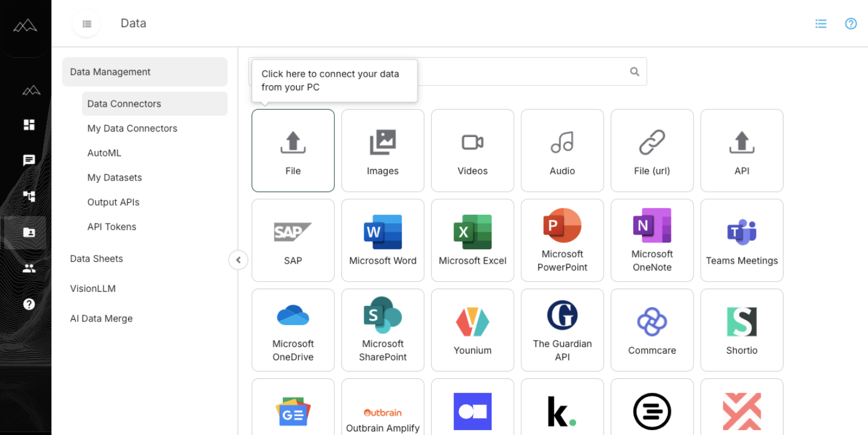
Task: Open the Microsoft Excel connector
Action: coord(472,240)
